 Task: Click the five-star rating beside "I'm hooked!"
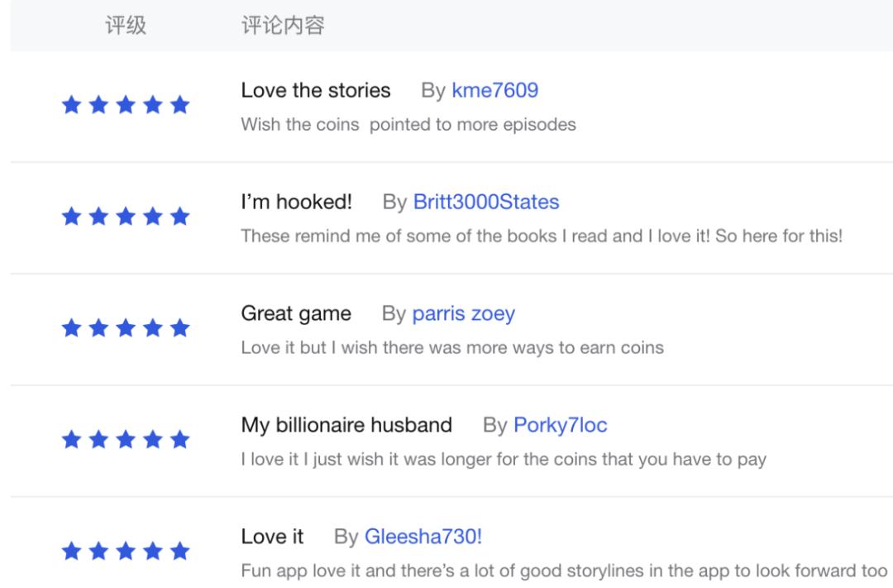[126, 218]
